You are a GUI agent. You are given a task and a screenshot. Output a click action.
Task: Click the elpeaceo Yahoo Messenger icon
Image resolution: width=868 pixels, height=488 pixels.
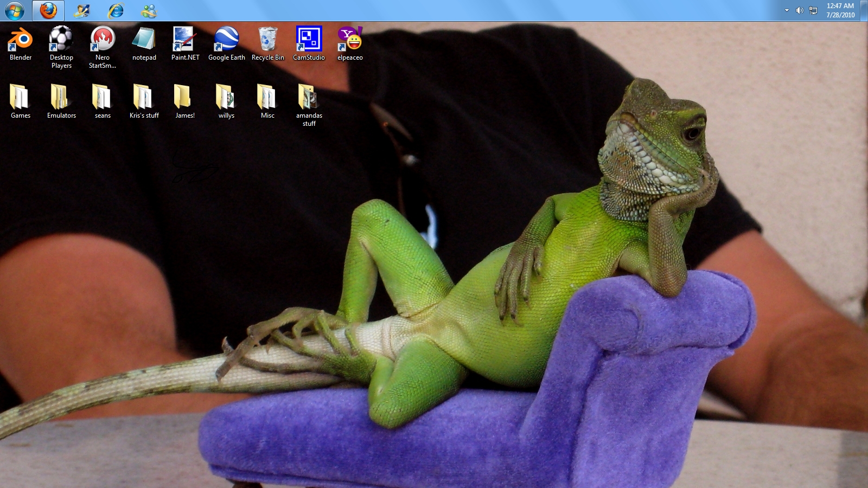pyautogui.click(x=350, y=40)
